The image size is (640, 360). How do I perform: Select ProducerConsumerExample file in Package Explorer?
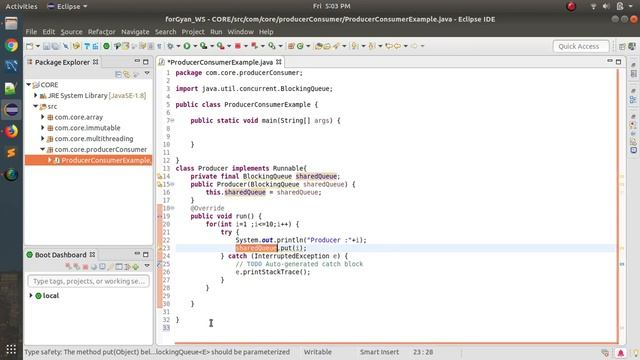tap(88, 160)
